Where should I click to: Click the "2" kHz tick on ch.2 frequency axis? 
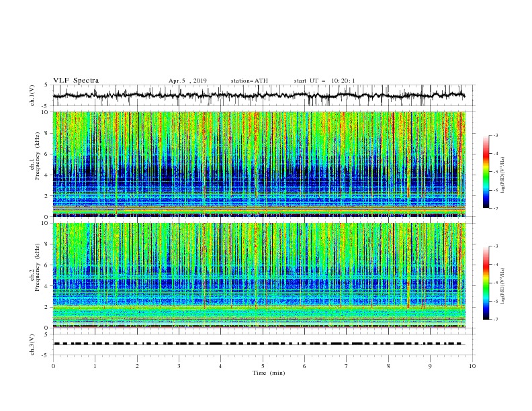pyautogui.click(x=47, y=307)
